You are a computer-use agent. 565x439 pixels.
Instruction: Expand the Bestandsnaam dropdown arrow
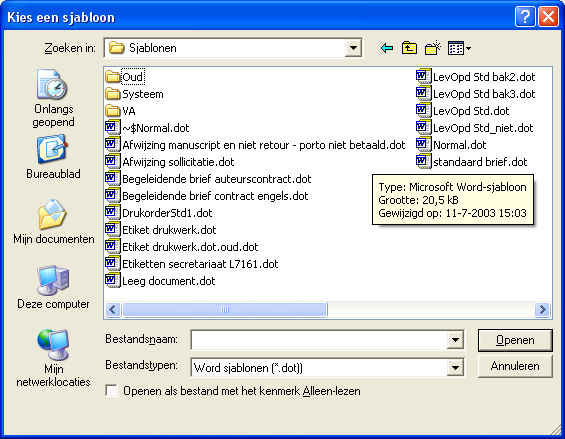[x=455, y=340]
